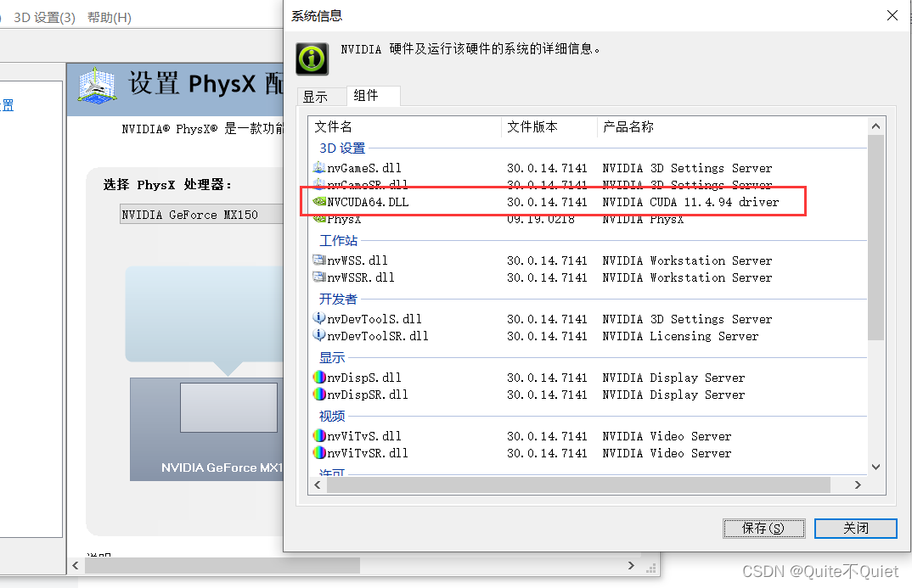Viewport: 912px width, 588px height.
Task: Click the component list scroll left arrow
Action: [x=318, y=484]
